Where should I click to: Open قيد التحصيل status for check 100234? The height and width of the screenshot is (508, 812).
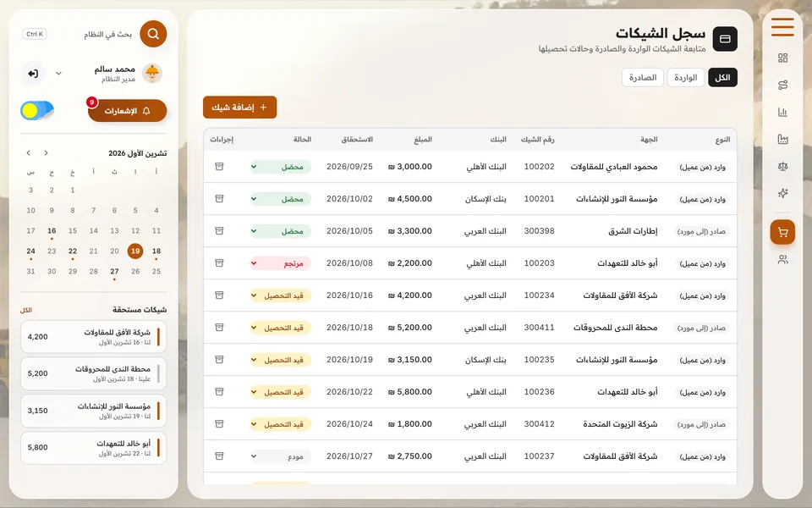pos(280,295)
